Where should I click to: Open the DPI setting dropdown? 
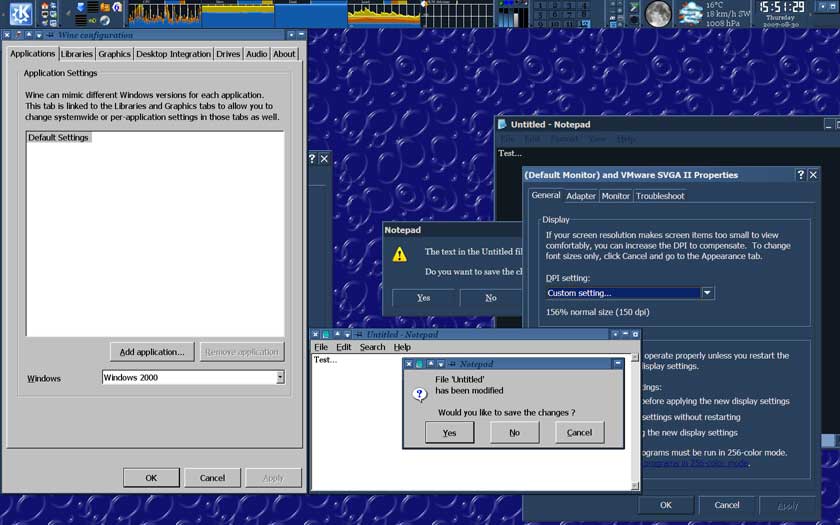click(708, 293)
